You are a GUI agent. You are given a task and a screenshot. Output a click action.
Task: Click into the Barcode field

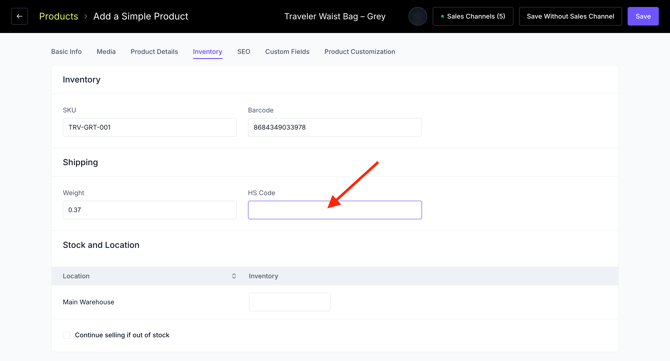point(335,127)
